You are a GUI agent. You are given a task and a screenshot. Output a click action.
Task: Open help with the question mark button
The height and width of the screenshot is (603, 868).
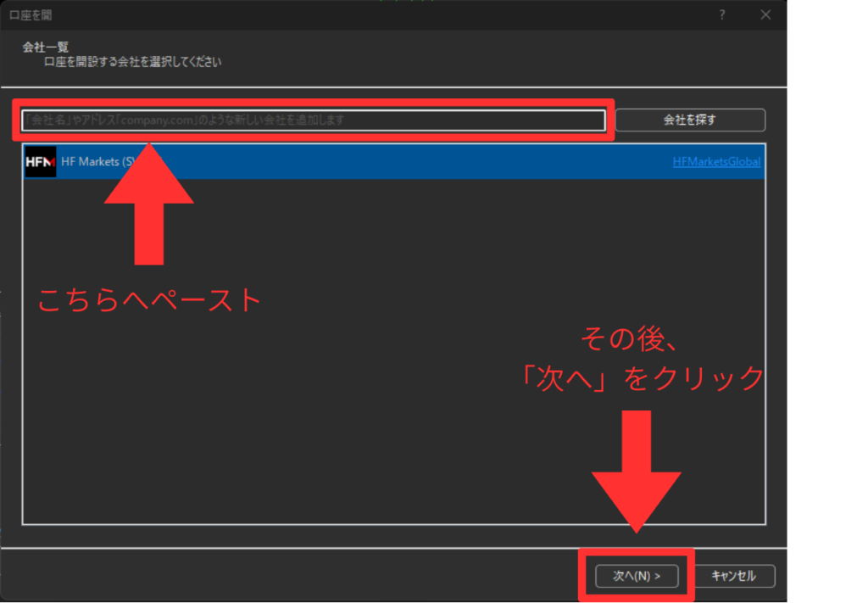point(722,14)
